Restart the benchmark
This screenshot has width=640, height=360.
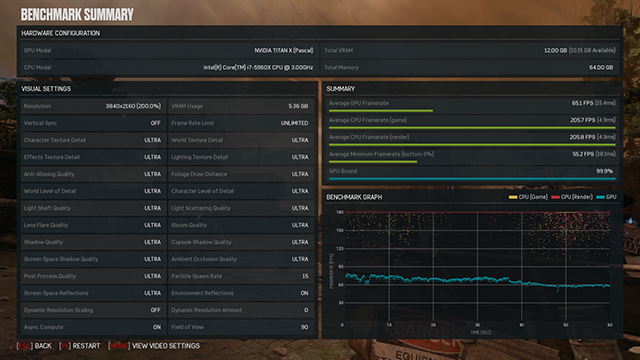click(86, 346)
